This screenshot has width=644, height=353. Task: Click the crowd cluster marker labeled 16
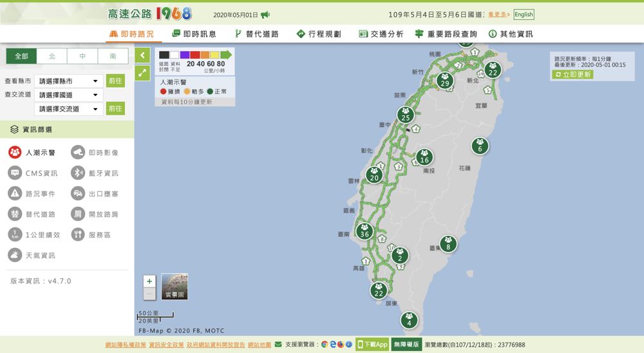pos(424,157)
